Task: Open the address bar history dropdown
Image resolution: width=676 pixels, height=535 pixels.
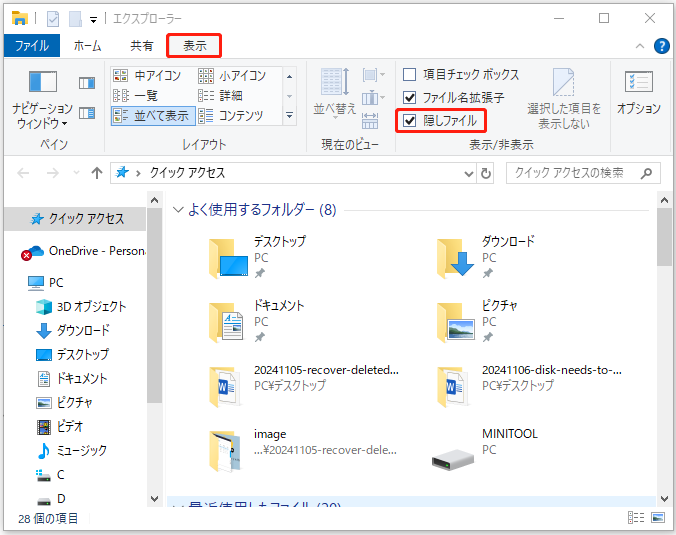Action: 468,173
